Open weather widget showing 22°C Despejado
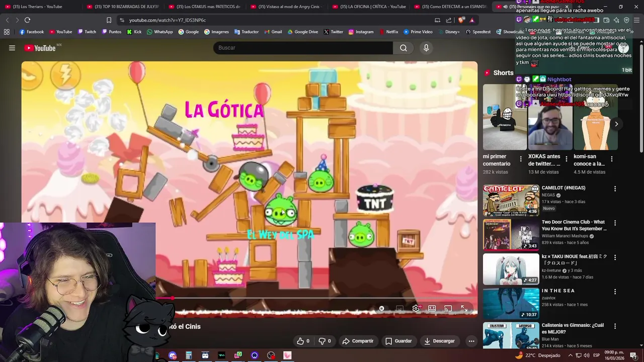This screenshot has height=362, width=644. coord(537,355)
